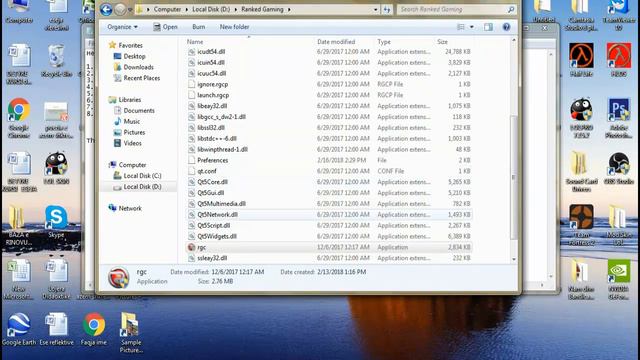Open the BAZA e RINOVU folder icon
Image resolution: width=640 pixels, height=360 pixels.
click(19, 226)
